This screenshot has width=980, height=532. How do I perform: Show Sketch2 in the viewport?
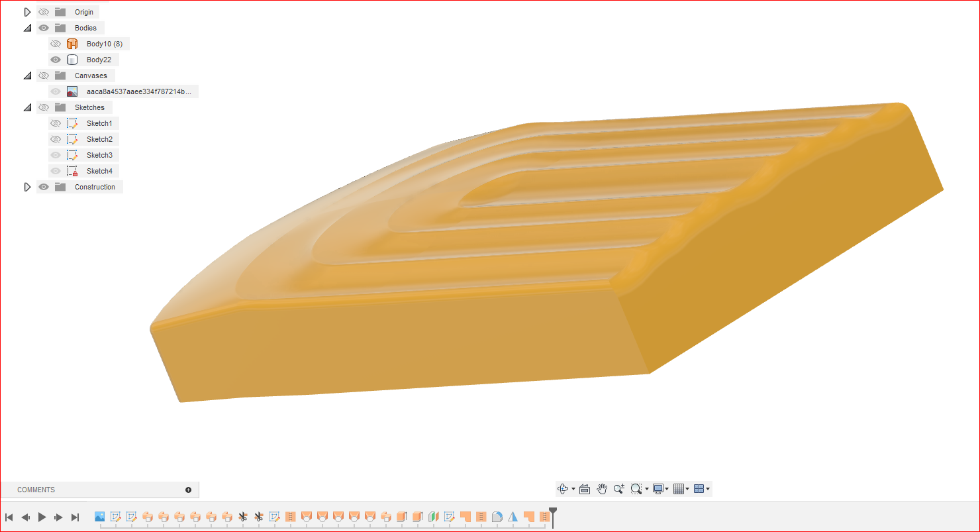tap(56, 138)
